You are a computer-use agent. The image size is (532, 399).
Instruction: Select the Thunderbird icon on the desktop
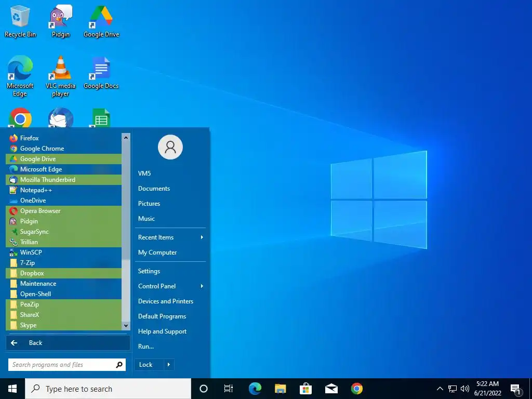click(x=60, y=118)
